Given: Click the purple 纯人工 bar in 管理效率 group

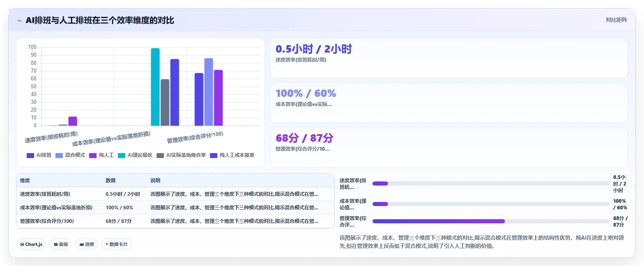Looking at the screenshot, I should click(218, 98).
